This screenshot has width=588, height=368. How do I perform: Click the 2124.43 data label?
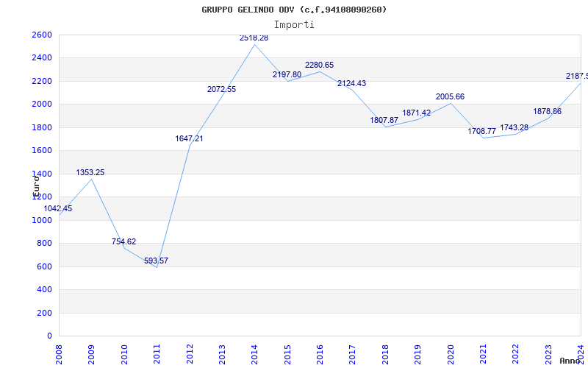coord(351,83)
